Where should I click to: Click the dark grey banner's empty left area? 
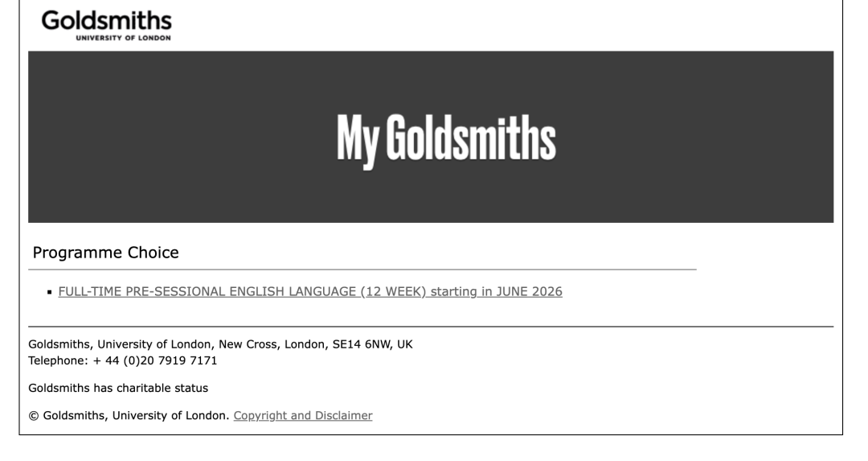[x=145, y=137]
